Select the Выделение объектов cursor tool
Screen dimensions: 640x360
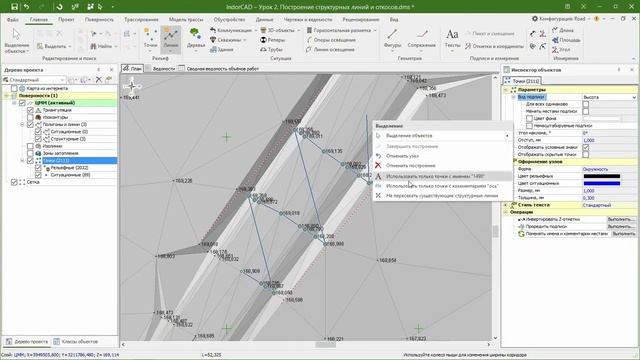[x=17, y=41]
